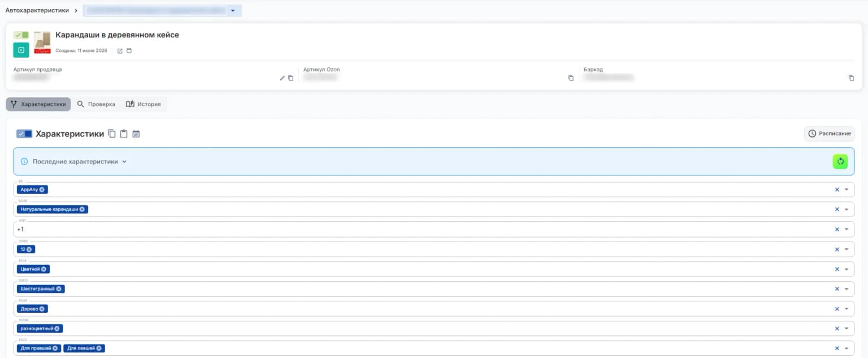Click the teal play icon beside product thumbnail
The width and height of the screenshot is (868, 358).
[x=21, y=50]
